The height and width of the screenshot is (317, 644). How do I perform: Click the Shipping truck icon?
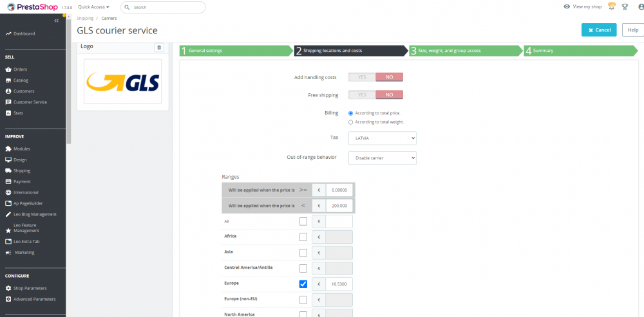(8, 170)
